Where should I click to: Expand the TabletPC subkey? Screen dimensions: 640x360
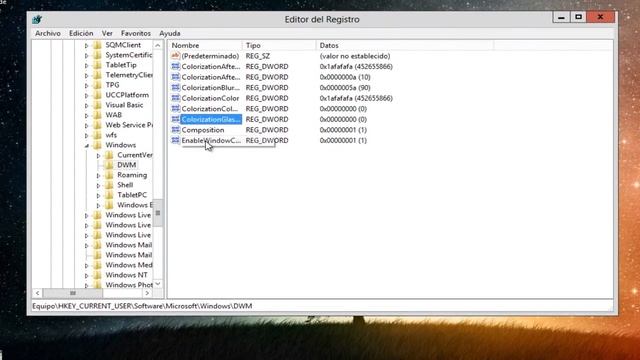click(98, 196)
